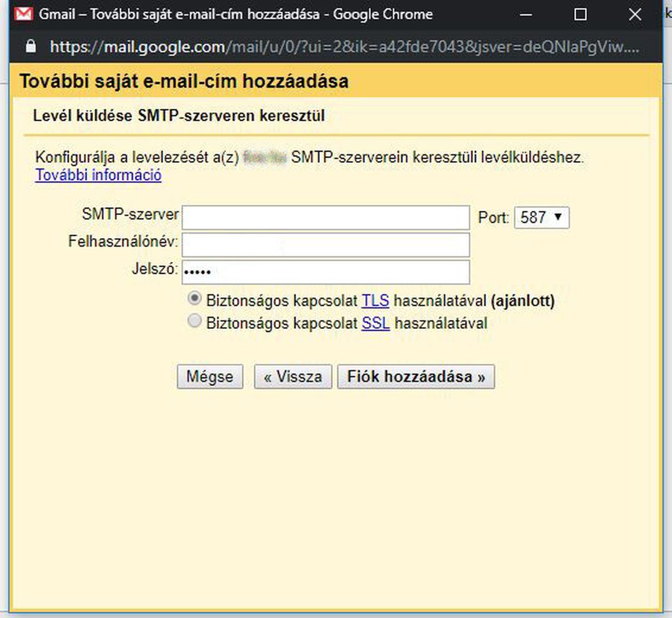This screenshot has height=618, width=672.
Task: Maximize the Chrome popup window
Action: (581, 14)
